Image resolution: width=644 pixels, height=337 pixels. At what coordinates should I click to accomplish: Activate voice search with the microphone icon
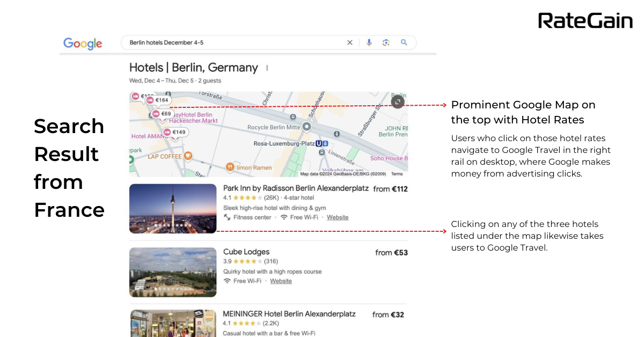(368, 42)
